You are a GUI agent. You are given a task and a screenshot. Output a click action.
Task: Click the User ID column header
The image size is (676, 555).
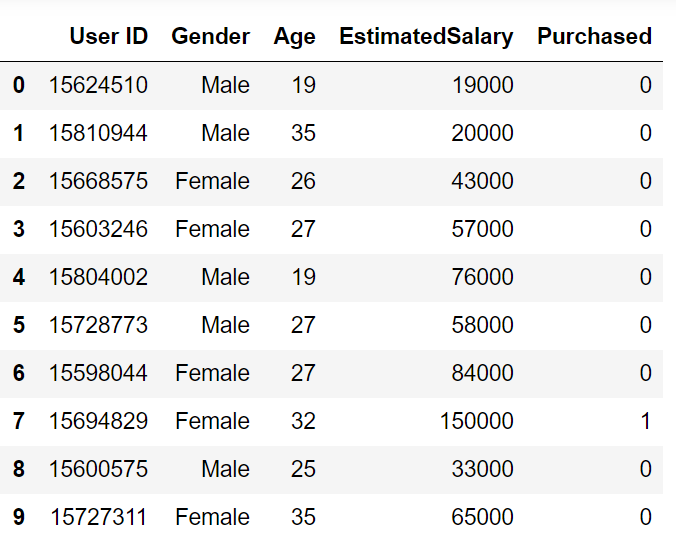[108, 37]
